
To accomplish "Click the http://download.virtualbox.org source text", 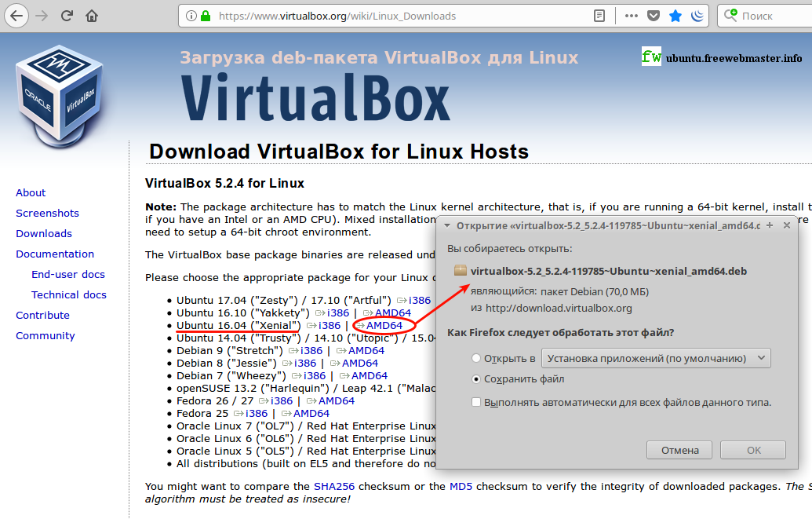I will [559, 308].
